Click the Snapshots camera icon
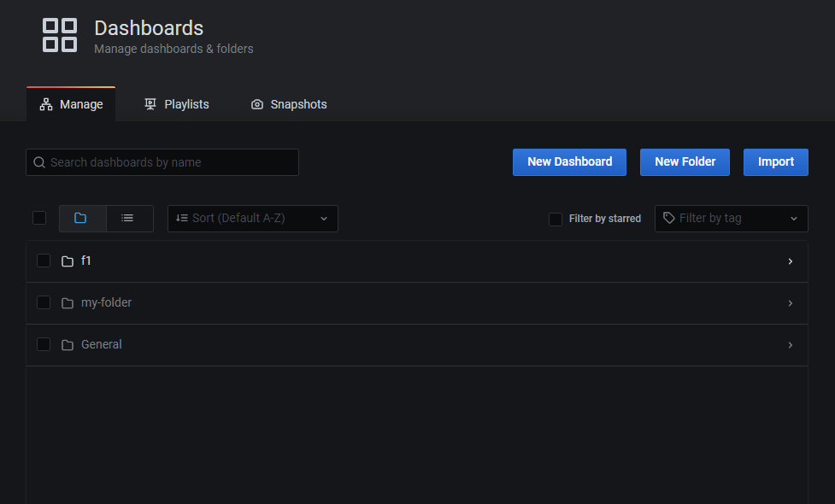The width and height of the screenshot is (835, 504). coord(257,103)
